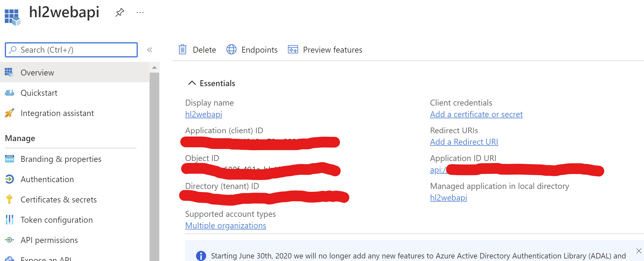Dismiss the ADAL notification banner
The image size is (644, 261).
(x=639, y=251)
